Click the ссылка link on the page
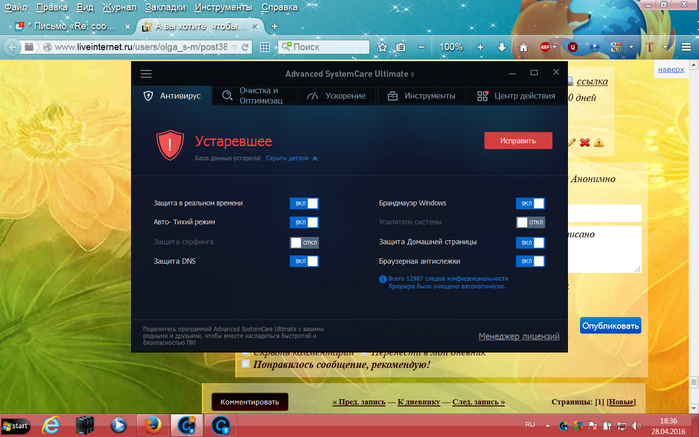 (x=592, y=81)
